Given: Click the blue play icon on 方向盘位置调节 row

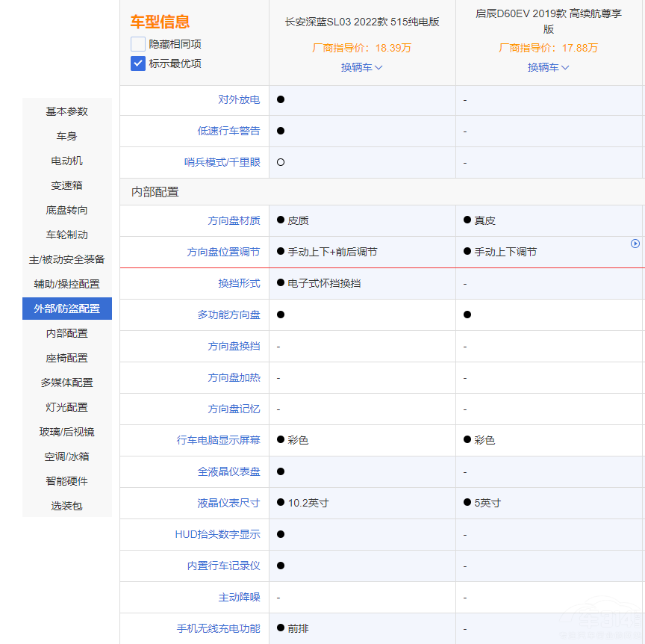Looking at the screenshot, I should tap(635, 244).
